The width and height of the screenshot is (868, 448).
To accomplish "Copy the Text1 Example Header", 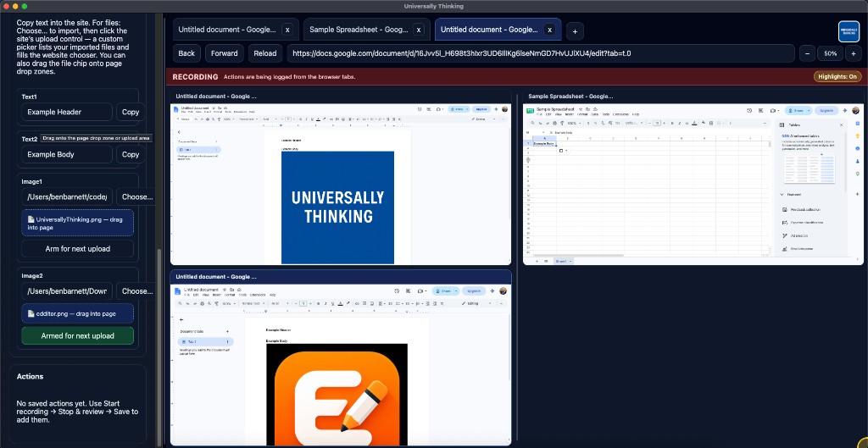I will click(x=131, y=112).
